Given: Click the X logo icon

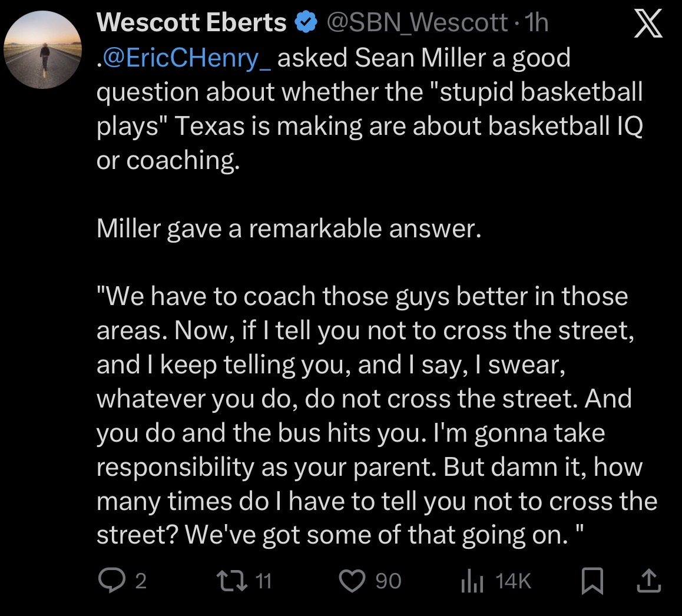Looking at the screenshot, I should (646, 25).
